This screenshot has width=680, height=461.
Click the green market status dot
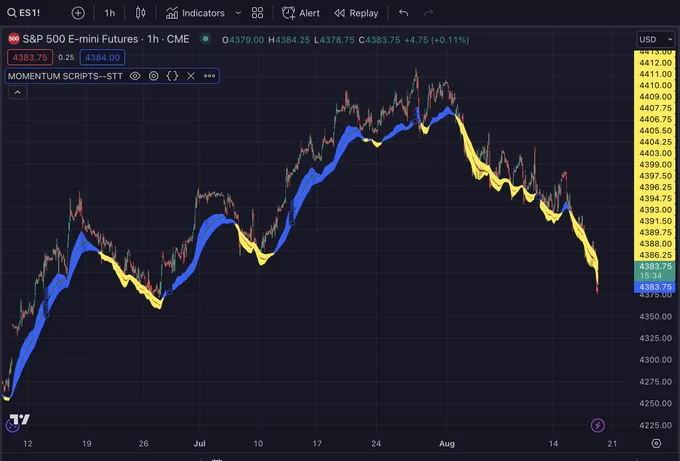pos(206,39)
